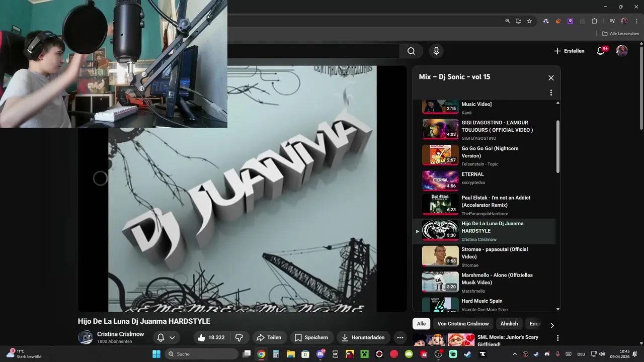This screenshot has width=644, height=362.
Task: Select the Von Cristina Crislmow chip
Action: (463, 324)
